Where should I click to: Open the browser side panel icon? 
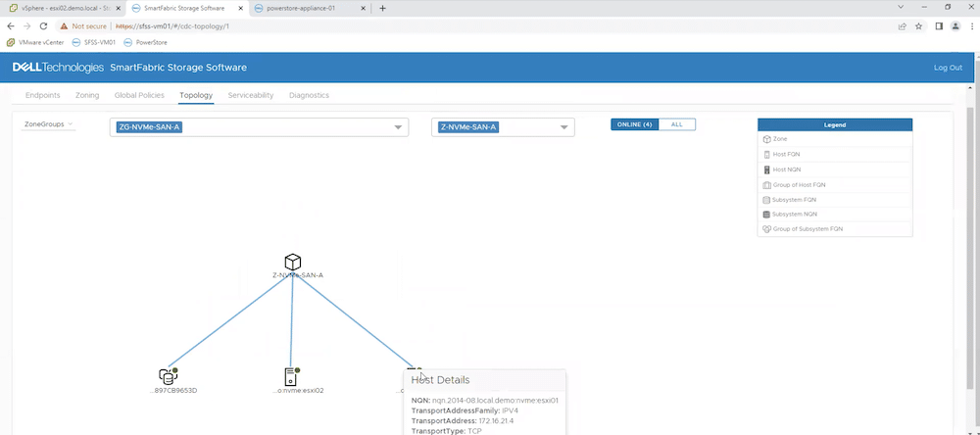pyautogui.click(x=939, y=26)
